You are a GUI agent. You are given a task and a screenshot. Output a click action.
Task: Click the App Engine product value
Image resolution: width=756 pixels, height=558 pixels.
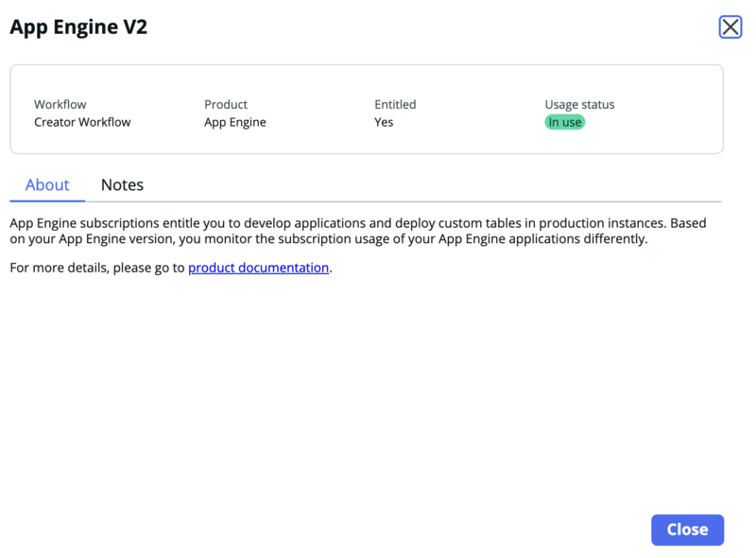pyautogui.click(x=234, y=122)
